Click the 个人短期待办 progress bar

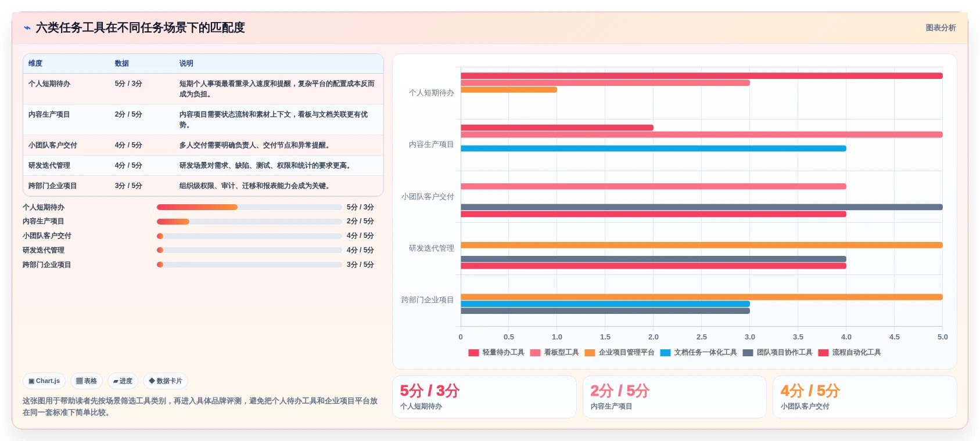(x=249, y=207)
